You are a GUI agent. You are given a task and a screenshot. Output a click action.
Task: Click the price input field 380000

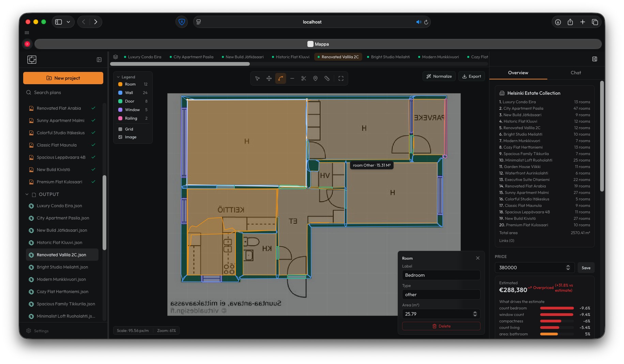click(x=534, y=268)
